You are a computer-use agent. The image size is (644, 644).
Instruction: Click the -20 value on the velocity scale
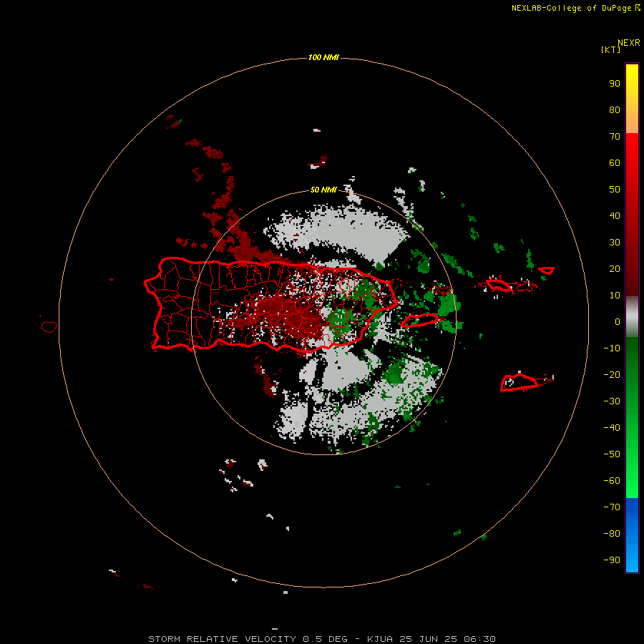612,375
